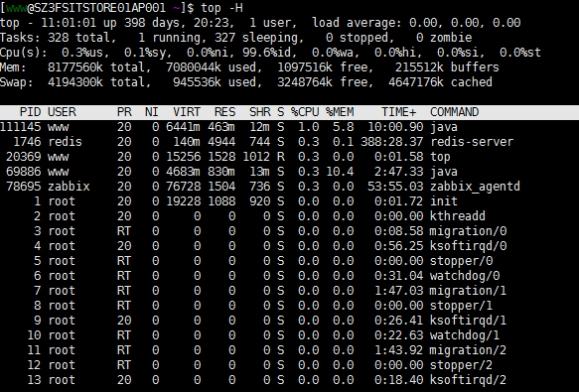
Task: Select PID 111145 in the process list
Action: 20,127
